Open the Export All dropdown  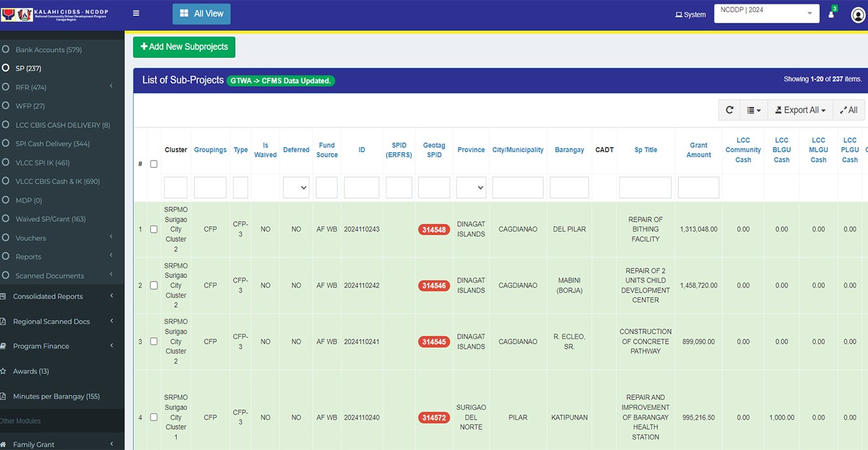800,110
